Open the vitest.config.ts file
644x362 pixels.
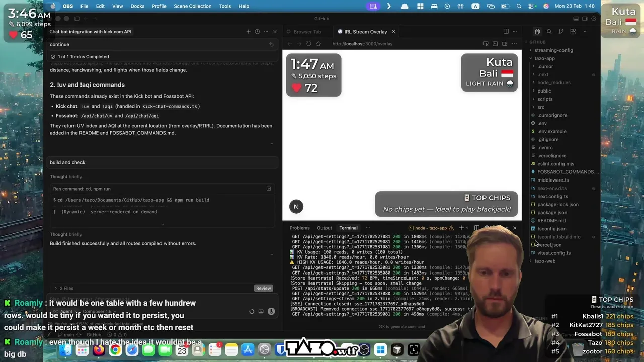[x=553, y=253]
